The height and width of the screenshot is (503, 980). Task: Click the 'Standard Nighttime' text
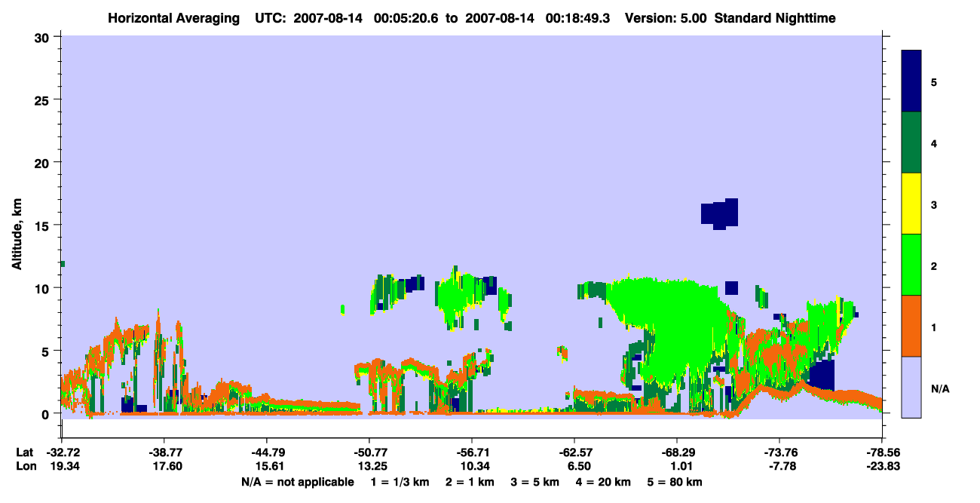pyautogui.click(x=775, y=18)
